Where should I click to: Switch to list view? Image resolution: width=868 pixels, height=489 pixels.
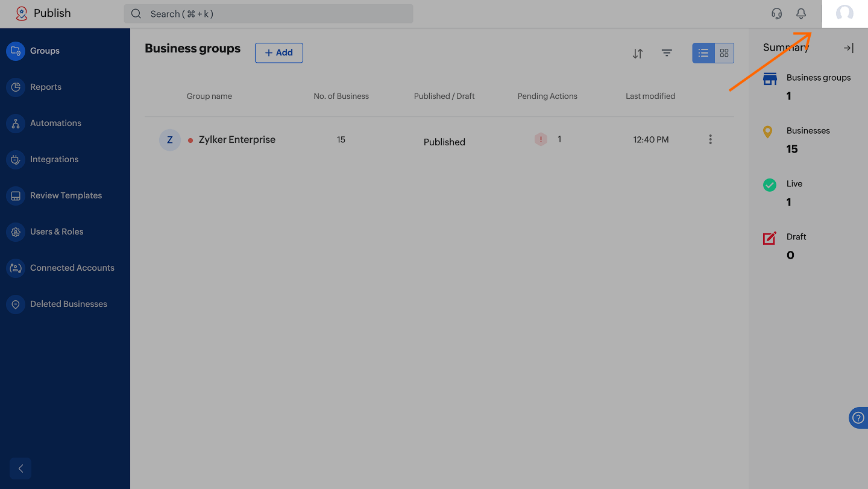703,53
